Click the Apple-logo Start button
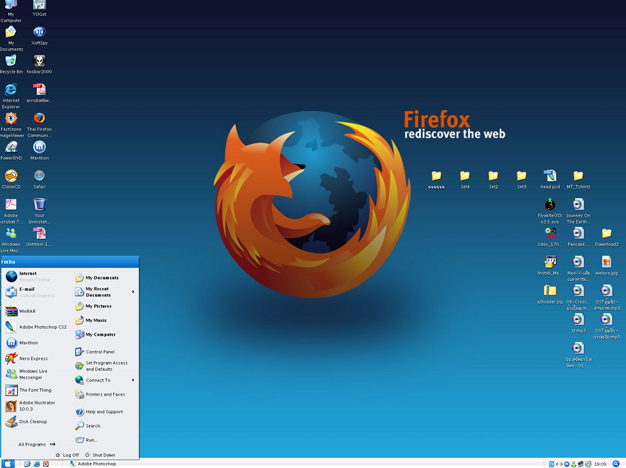Viewport: 626px width, 468px height. [8, 464]
